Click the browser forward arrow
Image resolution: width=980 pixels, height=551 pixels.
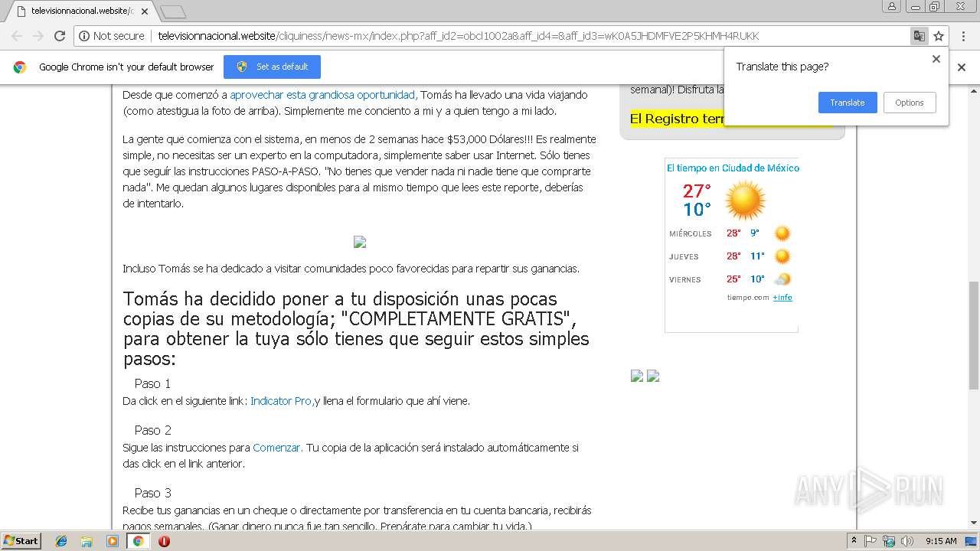38,36
